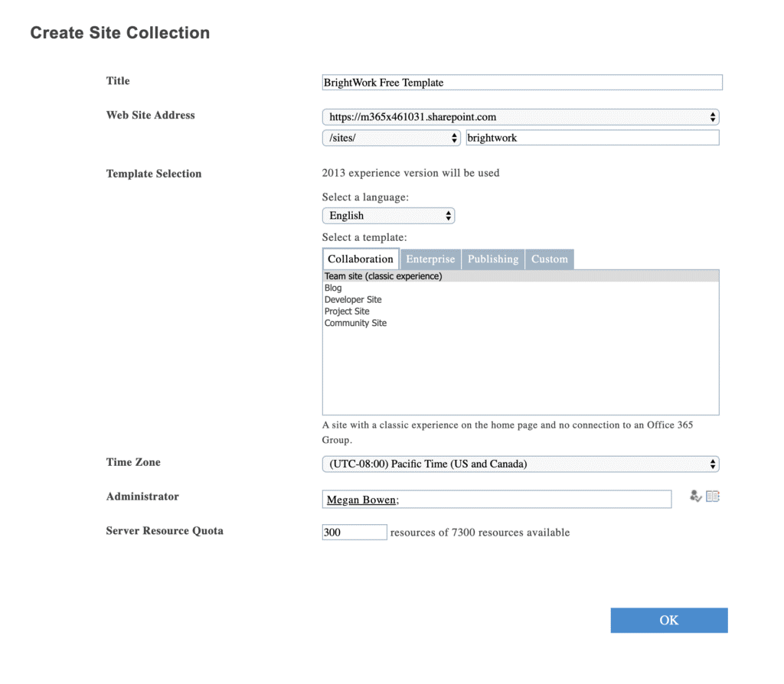Select the Custom template tab

click(550, 259)
